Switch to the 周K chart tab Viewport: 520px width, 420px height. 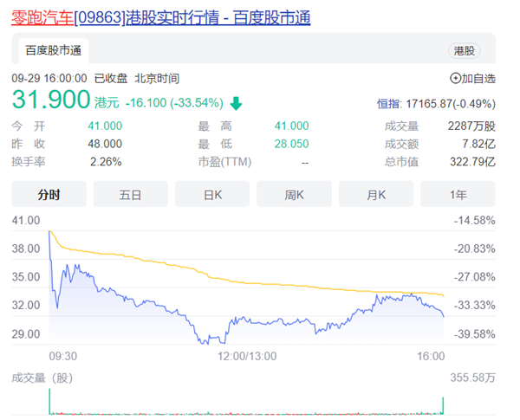pyautogui.click(x=294, y=195)
